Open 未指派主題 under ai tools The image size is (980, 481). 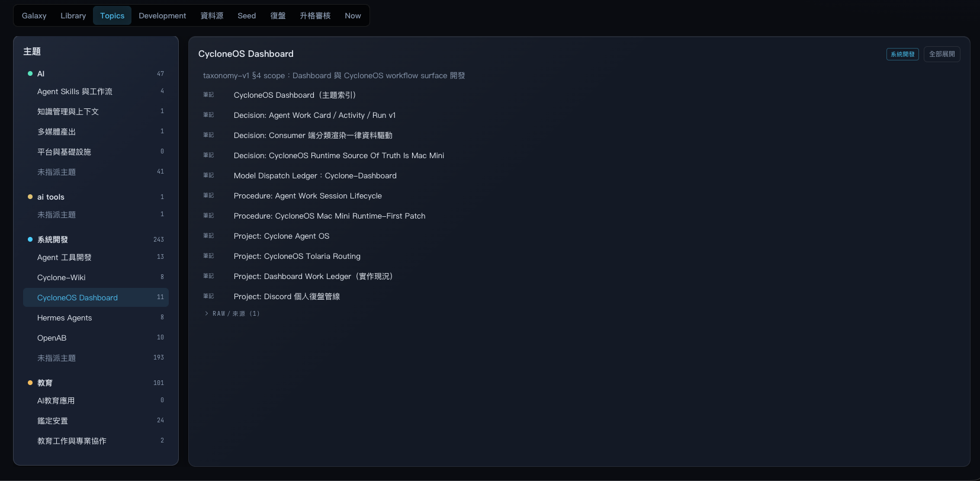(x=96, y=214)
